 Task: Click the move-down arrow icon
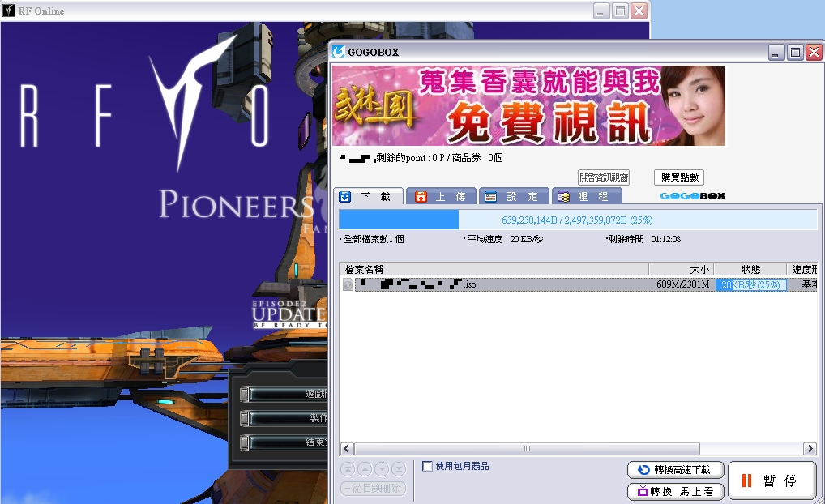[382, 468]
